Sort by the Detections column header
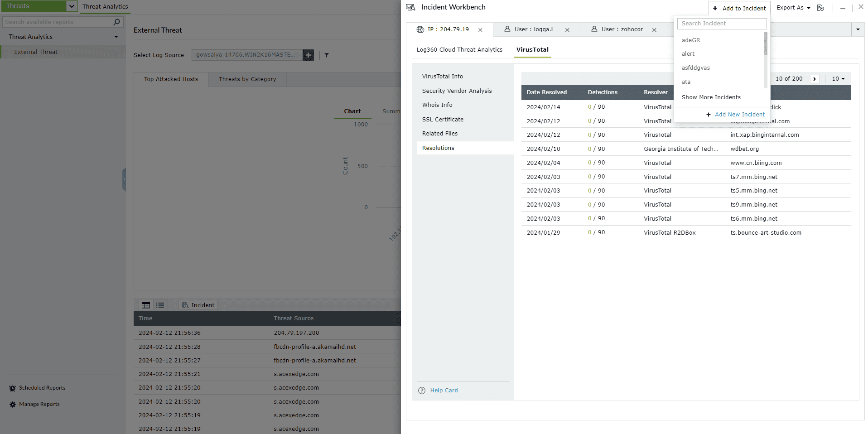Screen dimensions: 868x434 (x=603, y=92)
